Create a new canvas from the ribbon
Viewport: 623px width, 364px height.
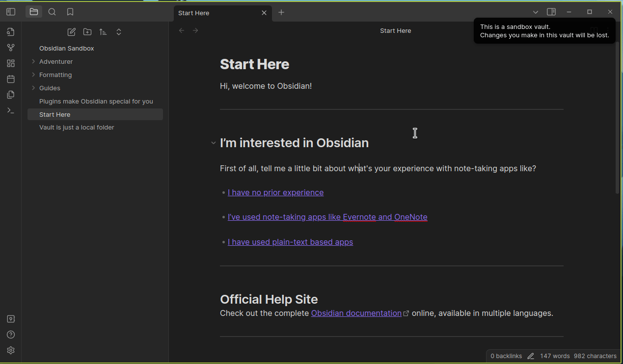tap(11, 63)
